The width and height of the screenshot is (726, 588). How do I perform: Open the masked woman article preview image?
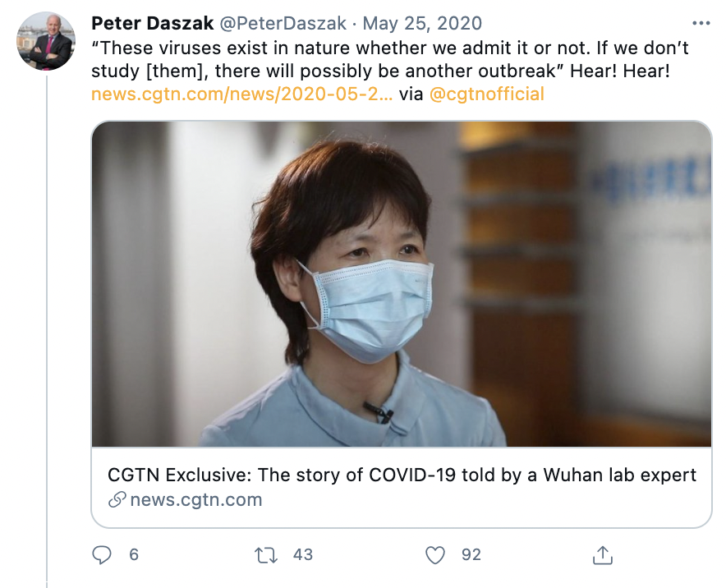pyautogui.click(x=402, y=284)
